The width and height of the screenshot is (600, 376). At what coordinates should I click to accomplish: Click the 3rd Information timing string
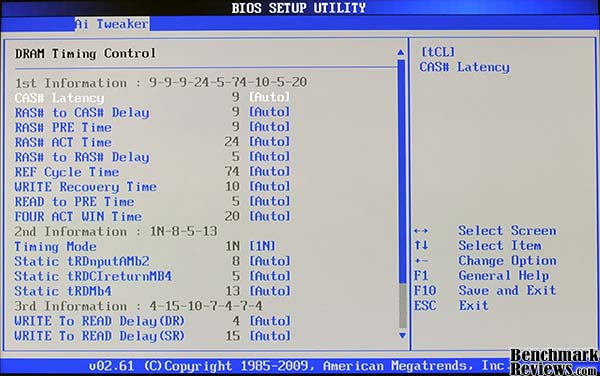[x=206, y=306]
